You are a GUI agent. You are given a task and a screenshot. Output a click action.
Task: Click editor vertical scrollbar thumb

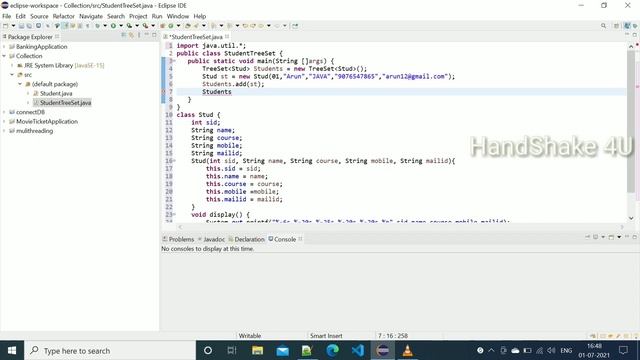coord(631,122)
